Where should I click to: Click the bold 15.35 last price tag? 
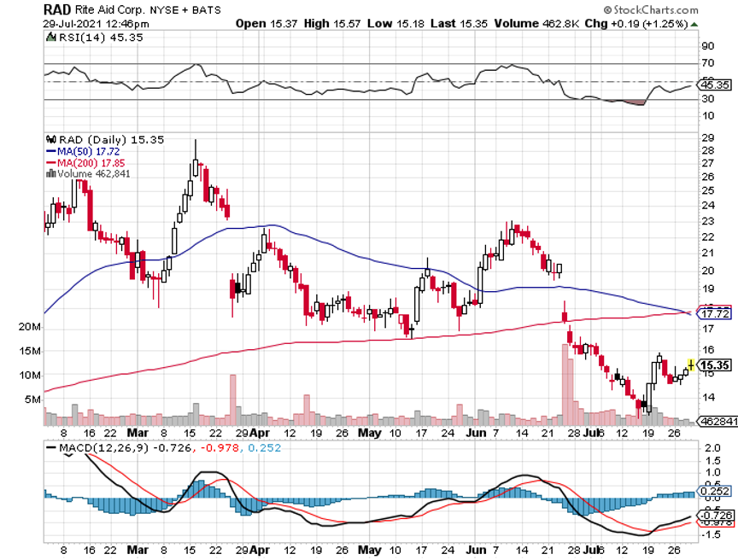pos(714,365)
